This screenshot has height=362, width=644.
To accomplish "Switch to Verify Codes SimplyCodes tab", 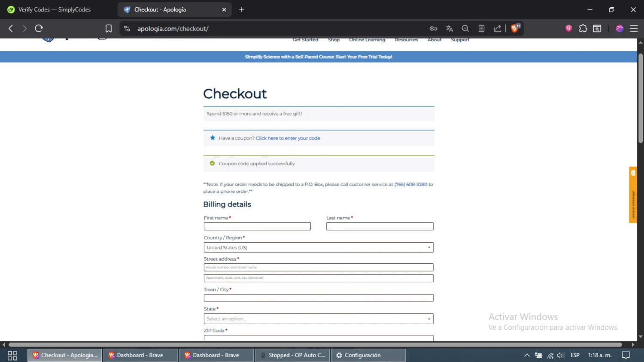I will (x=54, y=9).
